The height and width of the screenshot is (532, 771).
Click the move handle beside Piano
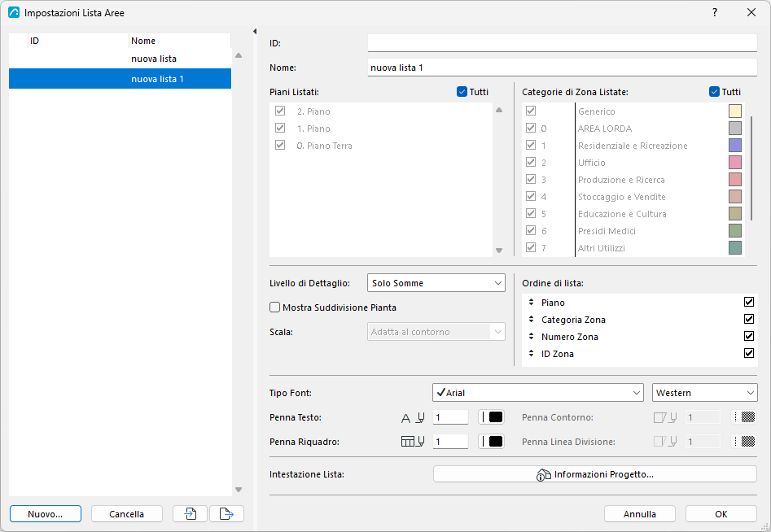[x=531, y=302]
